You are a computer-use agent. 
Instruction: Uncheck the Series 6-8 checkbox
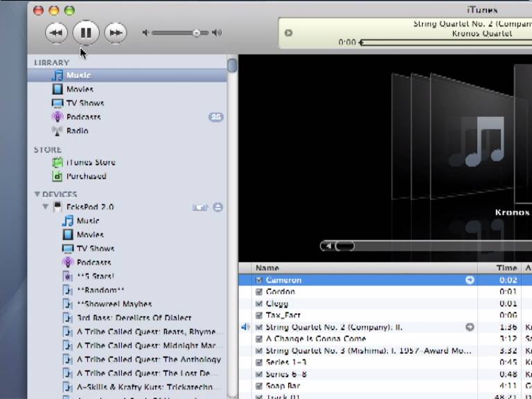click(x=259, y=375)
